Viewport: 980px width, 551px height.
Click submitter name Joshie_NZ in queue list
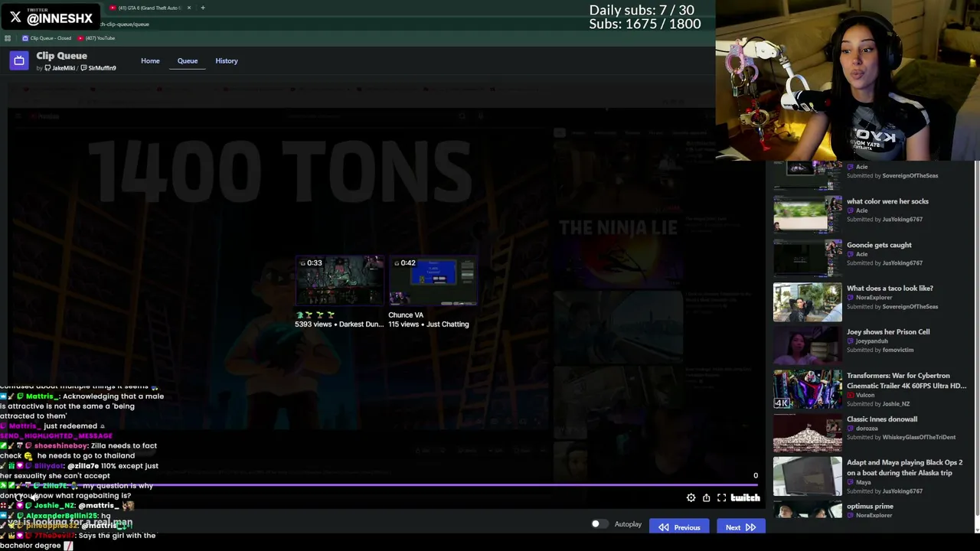pyautogui.click(x=895, y=404)
